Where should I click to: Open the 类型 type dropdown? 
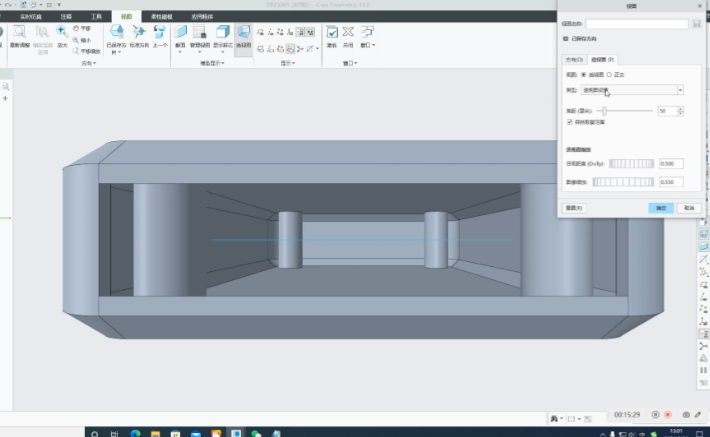coord(680,90)
